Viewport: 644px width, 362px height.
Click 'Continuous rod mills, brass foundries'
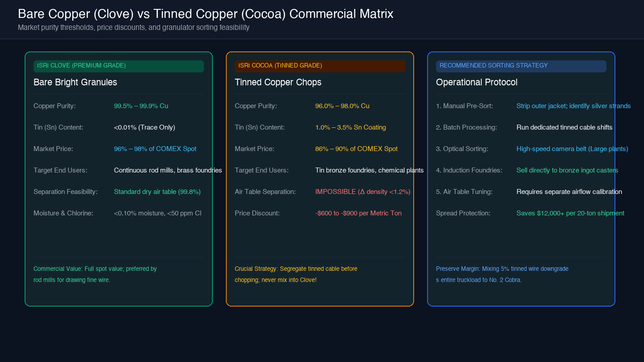pos(168,170)
